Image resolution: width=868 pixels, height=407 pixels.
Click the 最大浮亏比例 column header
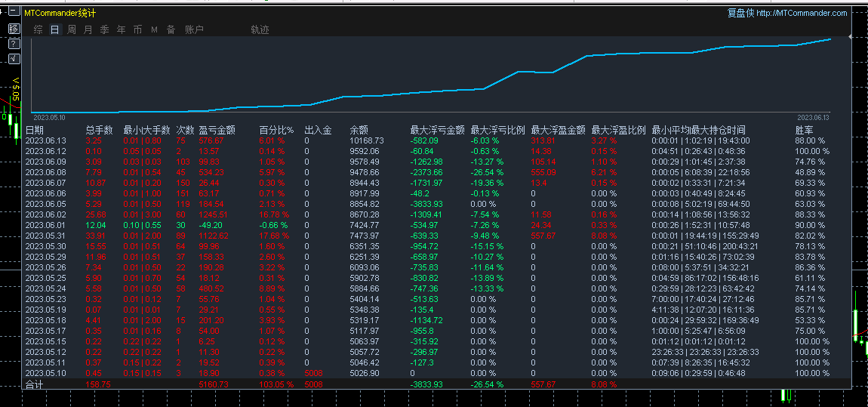pyautogui.click(x=497, y=130)
